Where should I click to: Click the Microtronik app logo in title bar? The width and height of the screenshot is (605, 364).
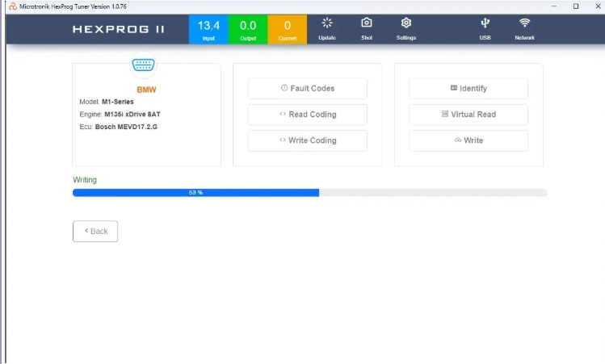(x=13, y=6)
